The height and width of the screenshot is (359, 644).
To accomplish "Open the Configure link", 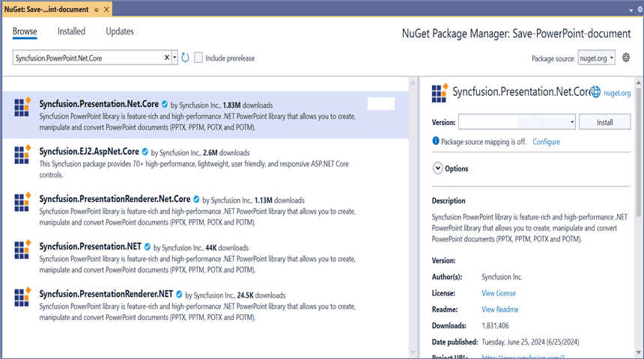I will (x=546, y=141).
